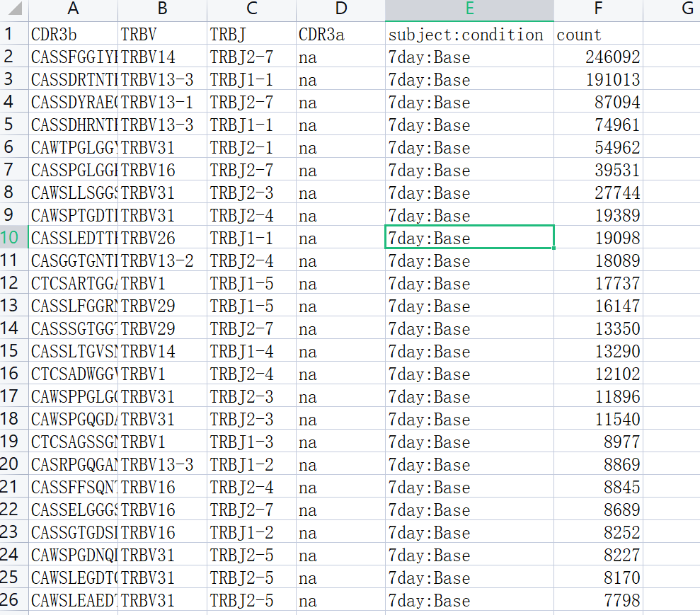Click the TRBJ header cell
700x615 pixels.
(251, 34)
